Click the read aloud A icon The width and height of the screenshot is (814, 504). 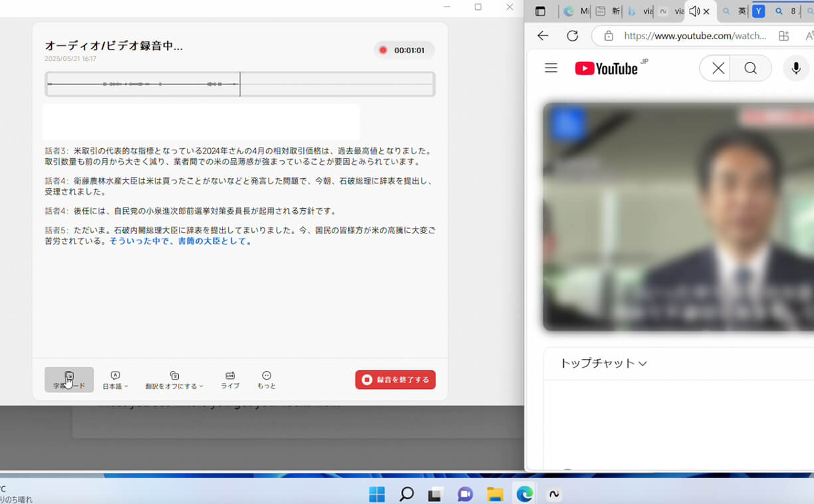[x=809, y=36]
